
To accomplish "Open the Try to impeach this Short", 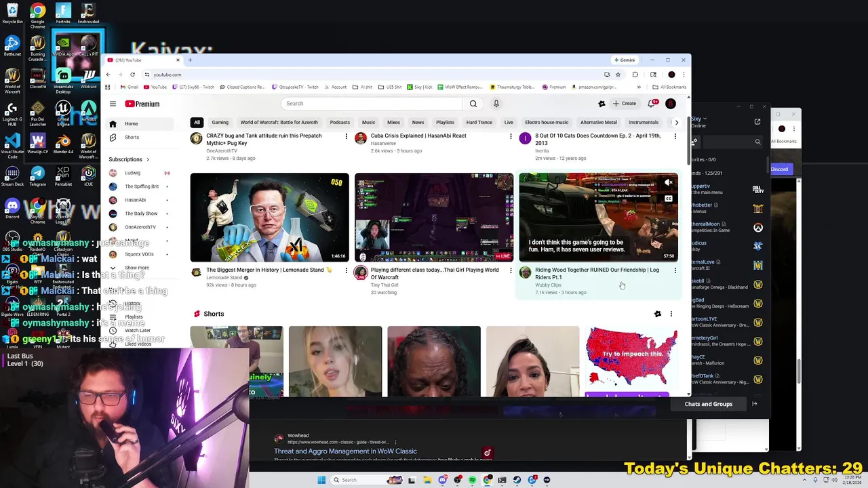I will 631,361.
